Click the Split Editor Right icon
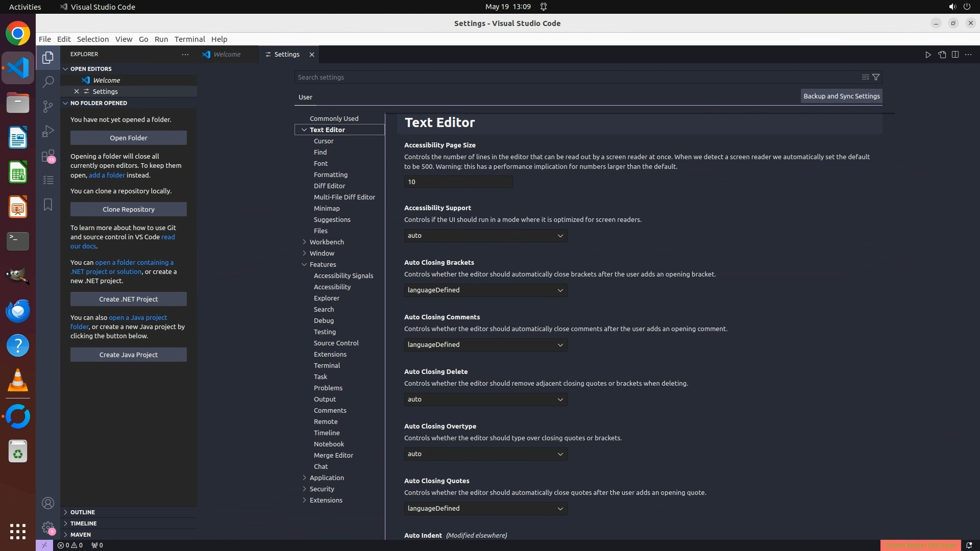The width and height of the screenshot is (980, 551). pos(955,55)
